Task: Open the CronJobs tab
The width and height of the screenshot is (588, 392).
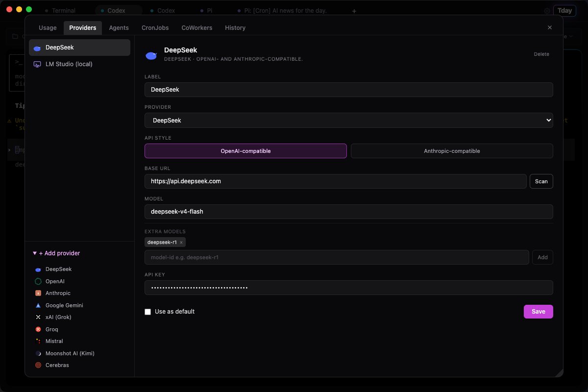Action: coord(155,28)
